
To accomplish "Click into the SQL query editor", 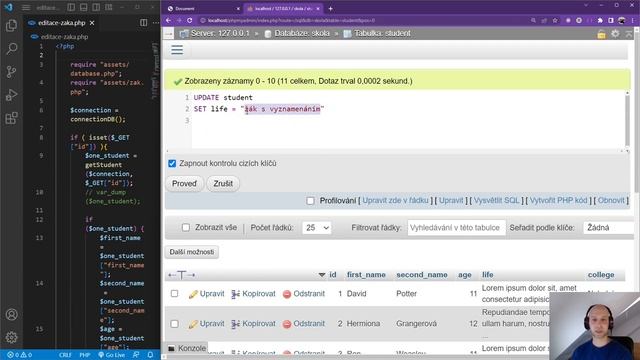I will tap(408, 120).
